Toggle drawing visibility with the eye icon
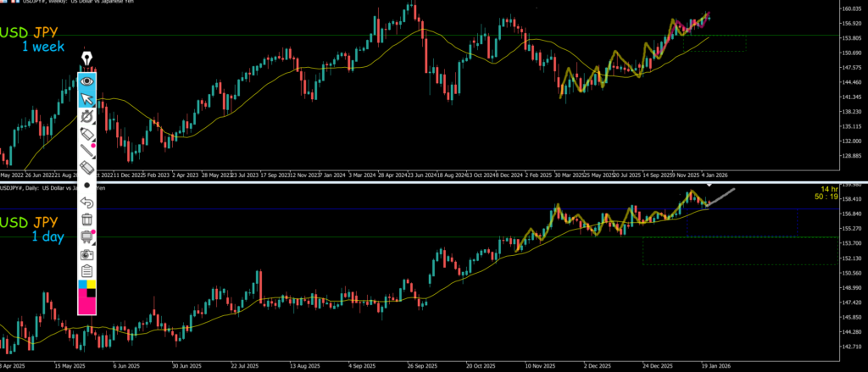This screenshot has width=868, height=372. (86, 82)
